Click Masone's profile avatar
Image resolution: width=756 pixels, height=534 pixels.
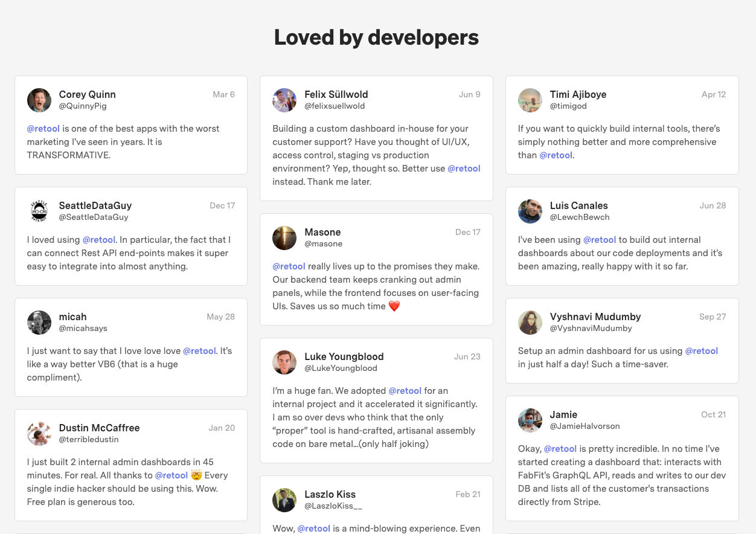click(284, 238)
